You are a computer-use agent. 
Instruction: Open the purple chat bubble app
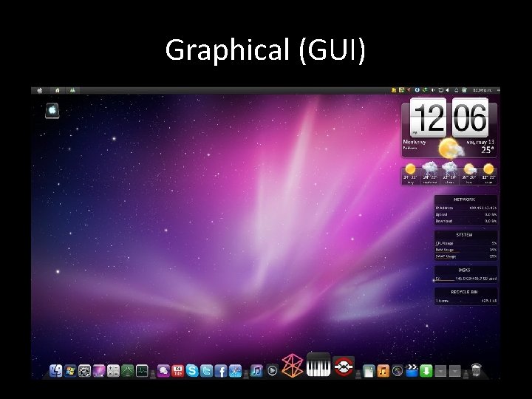(x=163, y=370)
